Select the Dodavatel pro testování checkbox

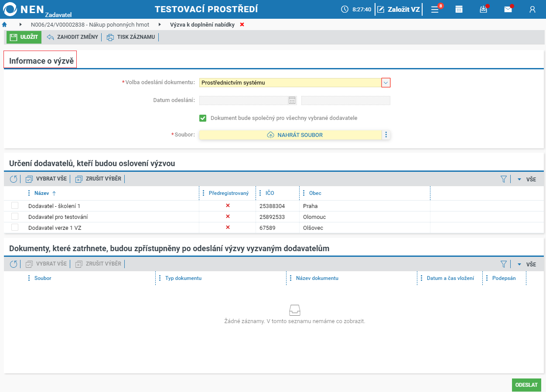tap(15, 217)
